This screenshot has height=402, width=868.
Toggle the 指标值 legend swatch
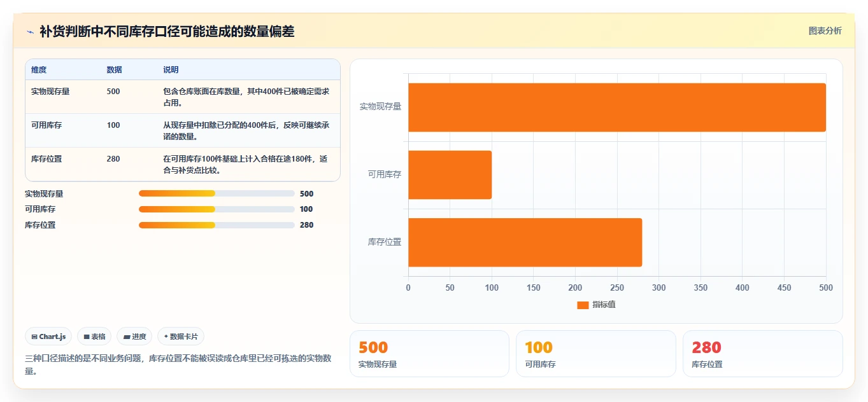click(583, 305)
